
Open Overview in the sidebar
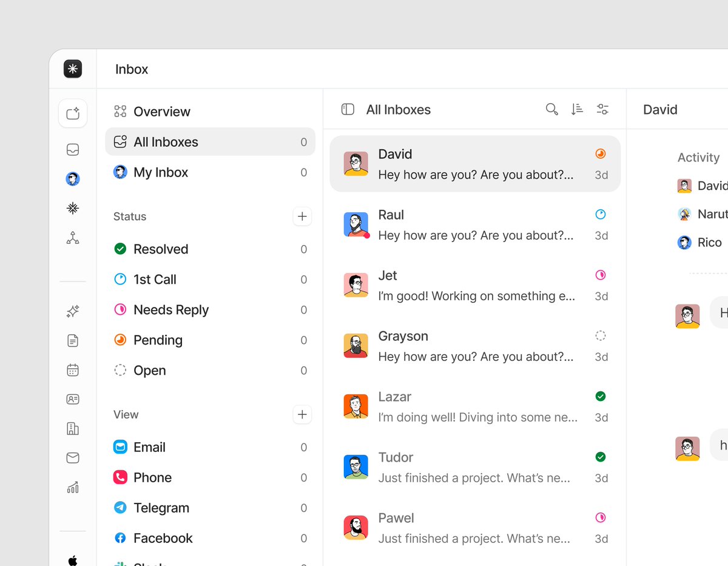210,112
